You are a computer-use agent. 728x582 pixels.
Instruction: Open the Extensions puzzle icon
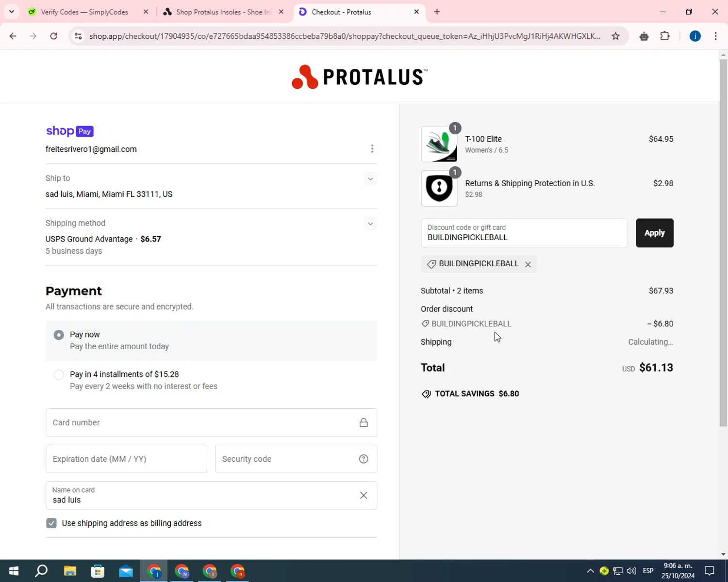pos(665,36)
